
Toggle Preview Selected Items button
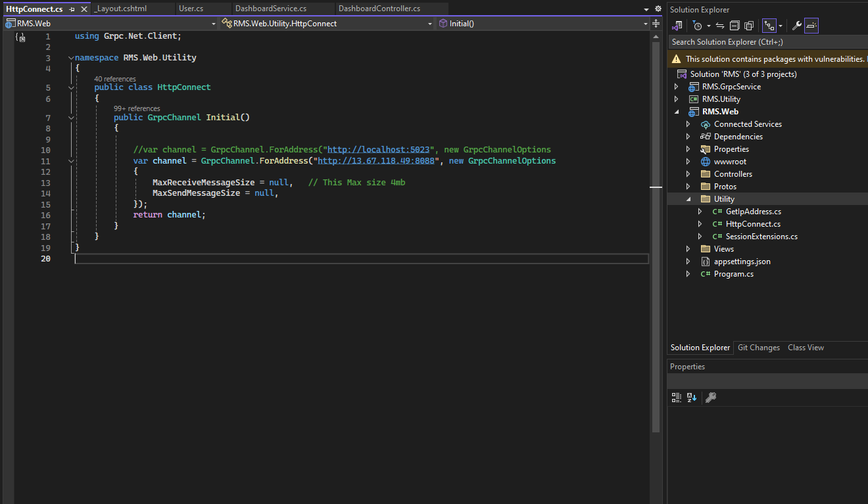point(811,26)
